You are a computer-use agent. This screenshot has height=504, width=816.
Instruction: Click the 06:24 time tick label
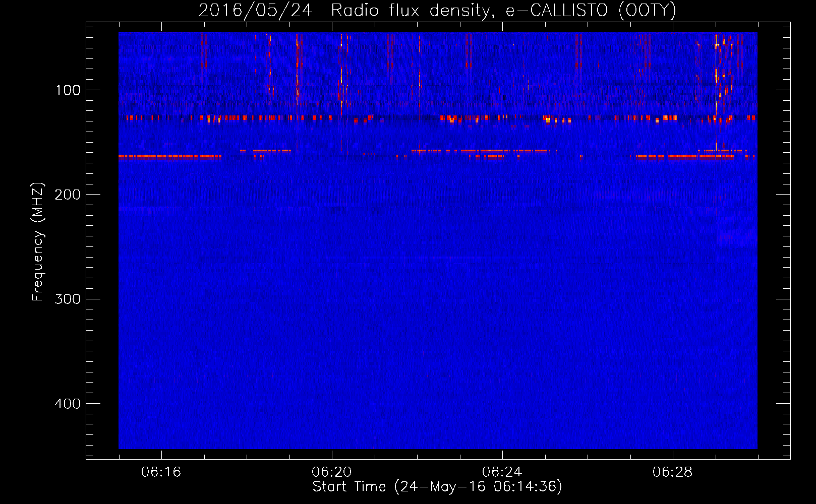pos(502,472)
